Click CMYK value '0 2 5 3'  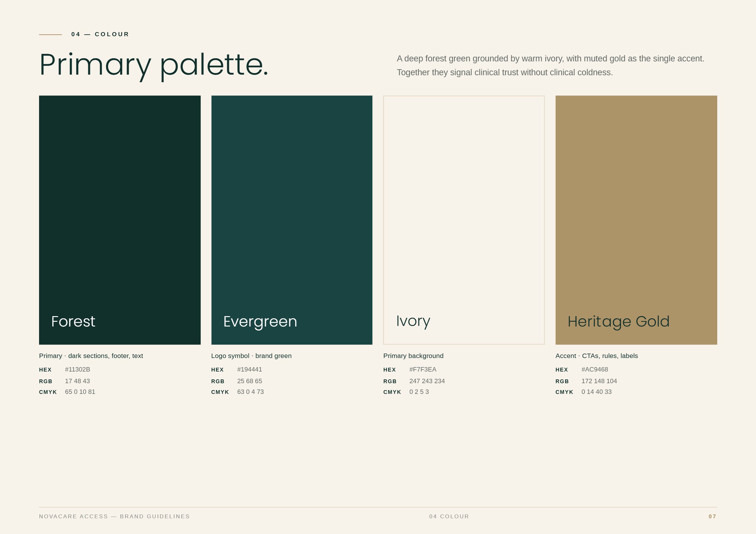419,392
